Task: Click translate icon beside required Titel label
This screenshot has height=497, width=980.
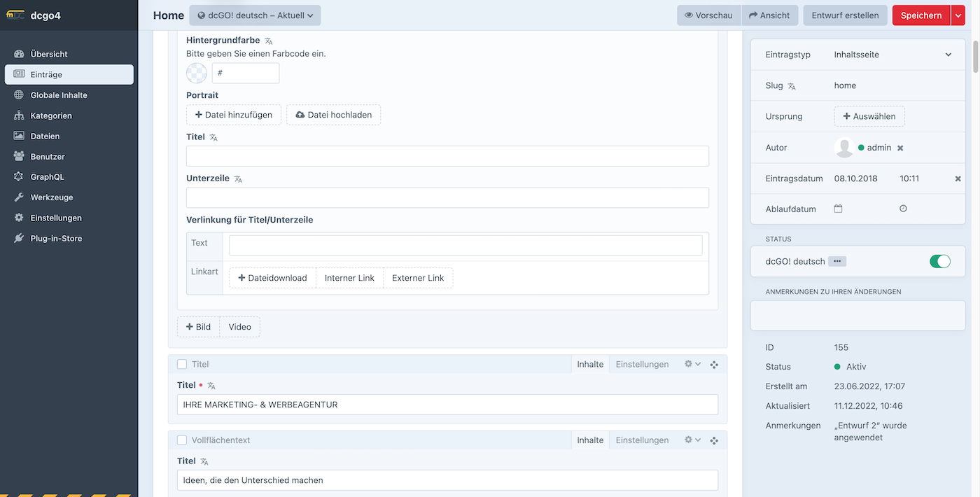Action: click(x=211, y=386)
